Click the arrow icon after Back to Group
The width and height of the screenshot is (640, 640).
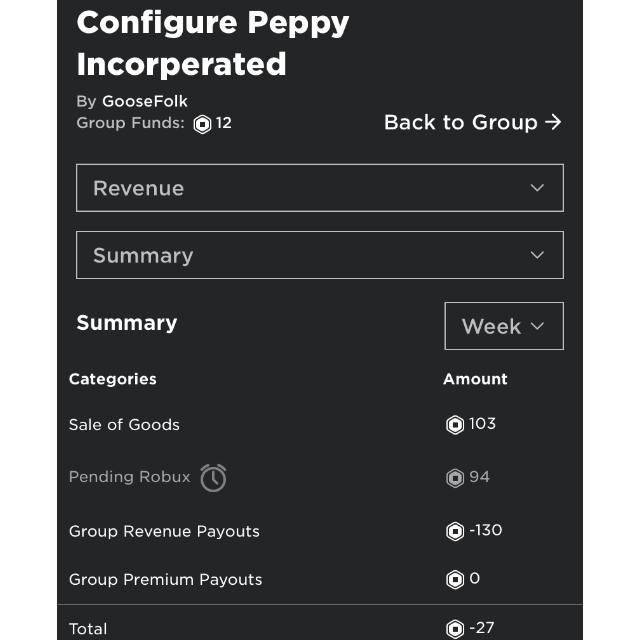click(553, 122)
